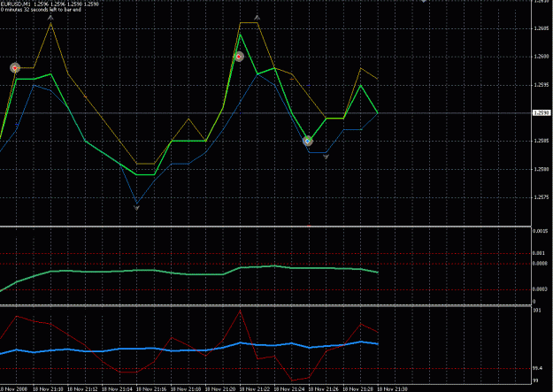553x392 pixels.
Task: Click the '18 Nov 21:10' time label
Action: click(x=48, y=388)
